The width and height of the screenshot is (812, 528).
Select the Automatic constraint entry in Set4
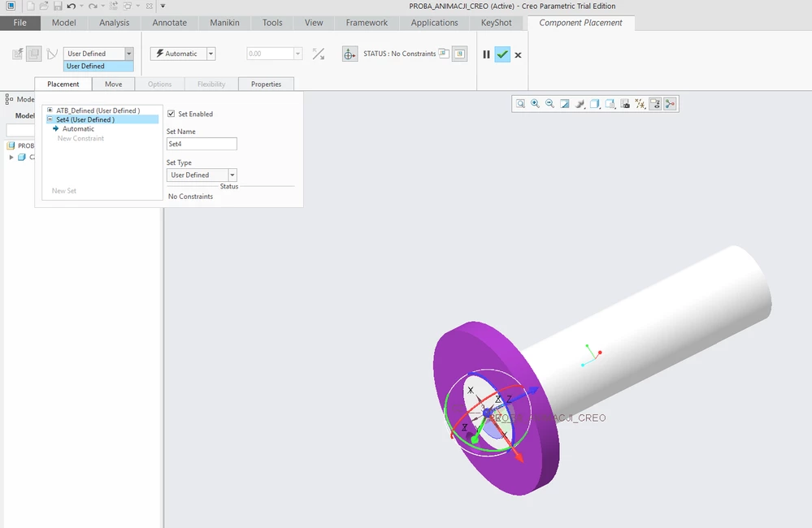78,129
